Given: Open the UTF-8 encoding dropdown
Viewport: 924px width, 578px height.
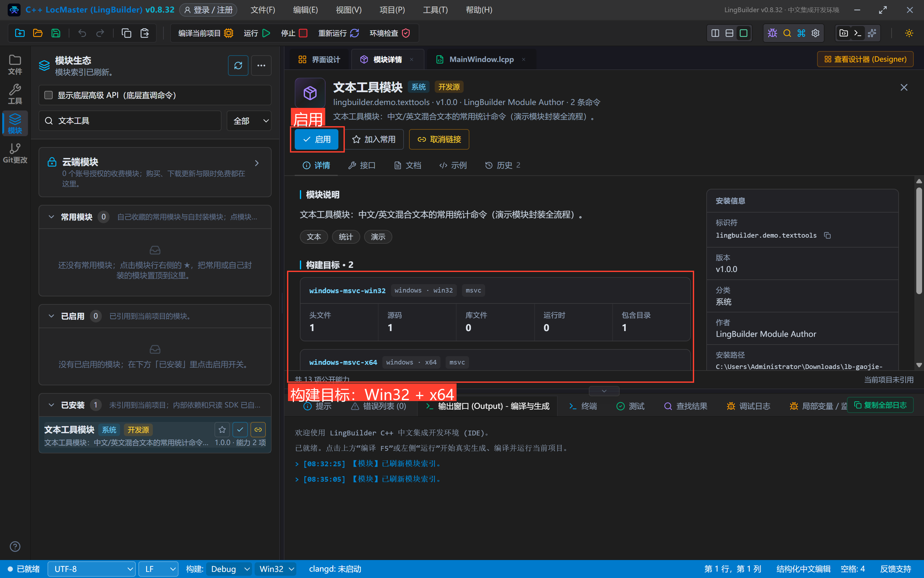Looking at the screenshot, I should coord(91,569).
